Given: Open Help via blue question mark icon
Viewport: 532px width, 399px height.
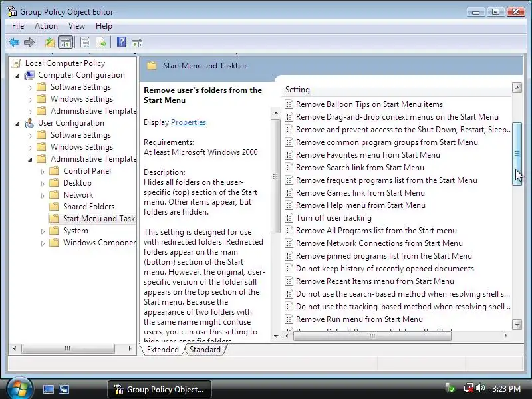Looking at the screenshot, I should [x=121, y=42].
